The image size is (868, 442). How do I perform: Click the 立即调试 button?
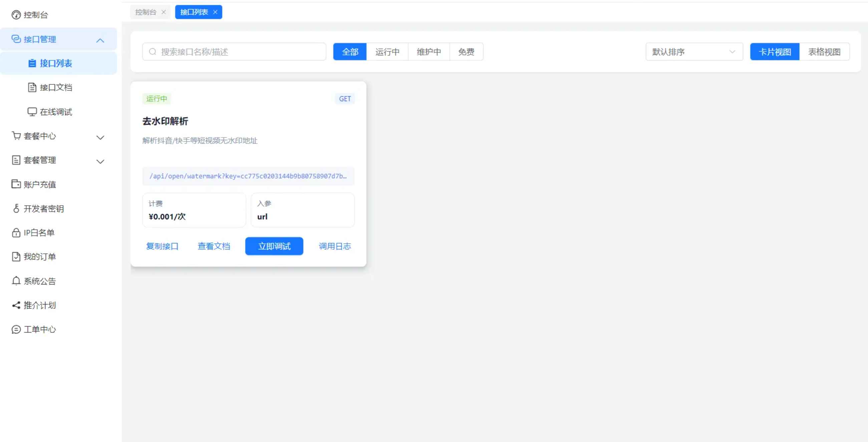pos(274,246)
